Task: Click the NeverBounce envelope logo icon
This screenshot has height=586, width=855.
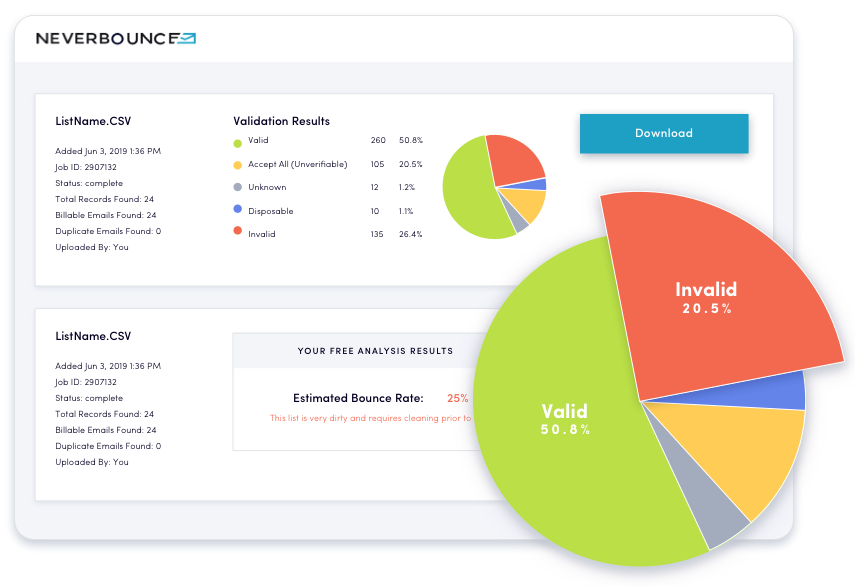Action: [x=186, y=38]
